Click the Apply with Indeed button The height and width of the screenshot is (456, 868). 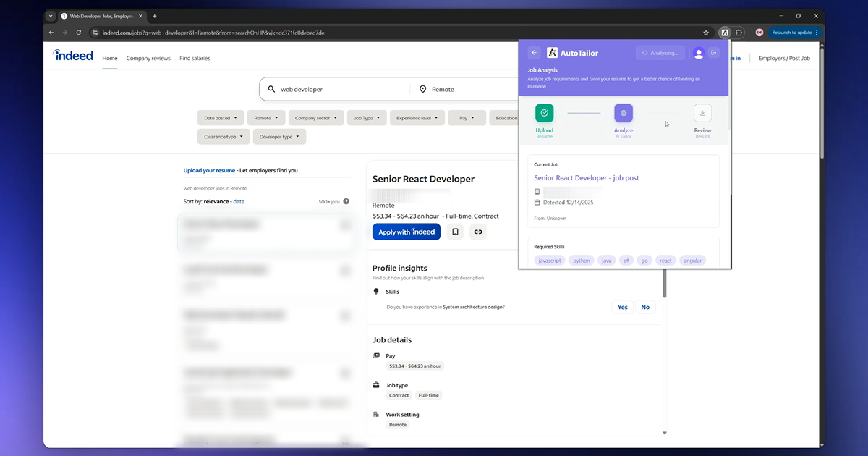(406, 232)
